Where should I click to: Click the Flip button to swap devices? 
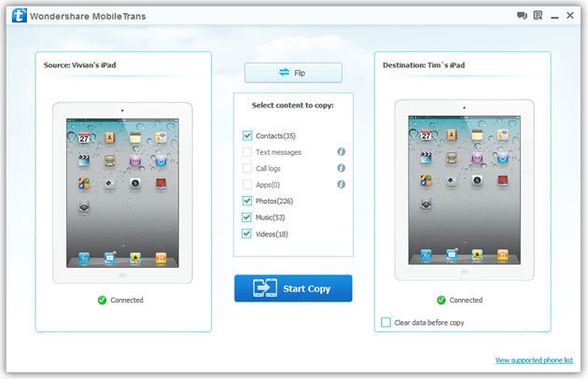tap(293, 73)
